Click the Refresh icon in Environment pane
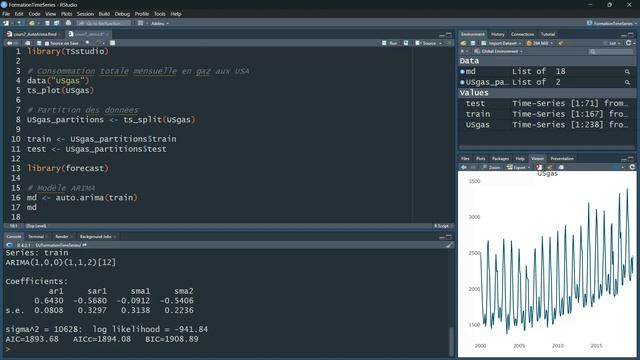The width and height of the screenshot is (640, 360). (629, 43)
